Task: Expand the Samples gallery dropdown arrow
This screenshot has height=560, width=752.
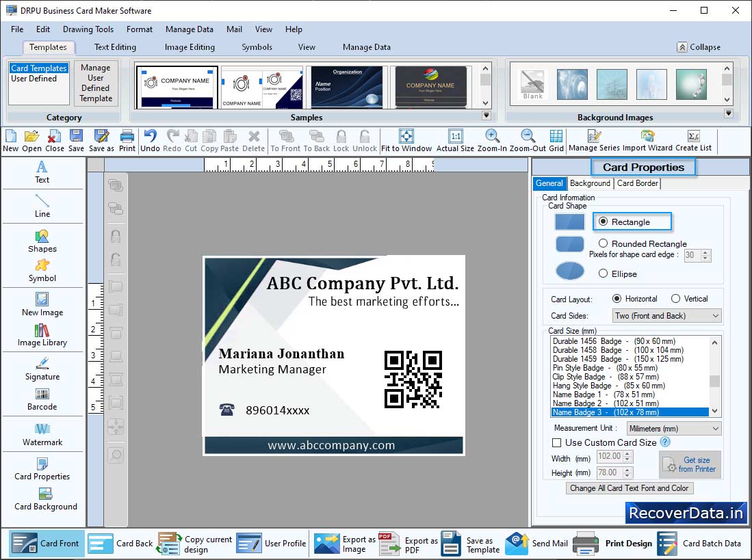Action: point(487,116)
